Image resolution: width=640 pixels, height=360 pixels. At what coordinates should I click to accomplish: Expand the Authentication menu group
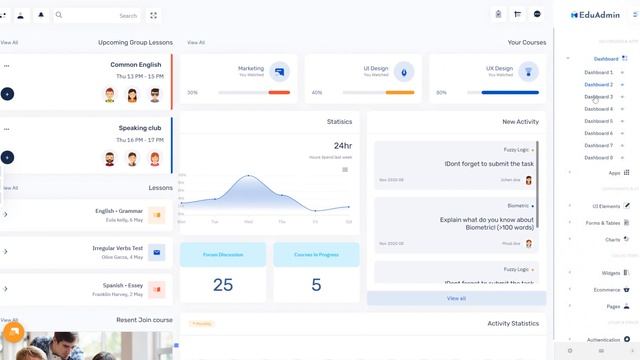570,339
